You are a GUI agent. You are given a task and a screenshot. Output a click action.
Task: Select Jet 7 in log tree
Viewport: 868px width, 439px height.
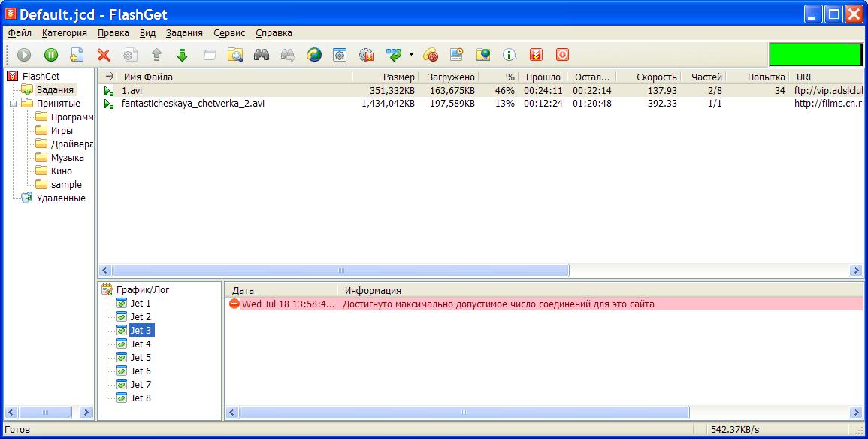click(x=140, y=384)
